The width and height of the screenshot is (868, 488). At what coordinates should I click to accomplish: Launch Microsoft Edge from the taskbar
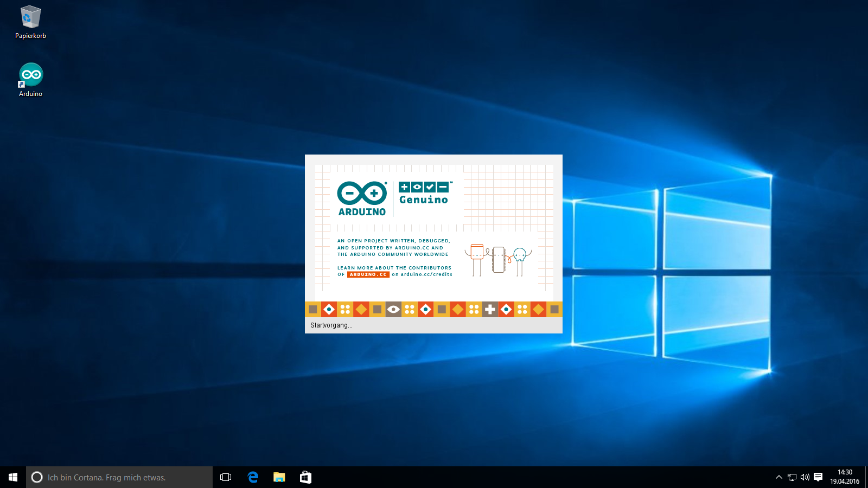coord(253,477)
